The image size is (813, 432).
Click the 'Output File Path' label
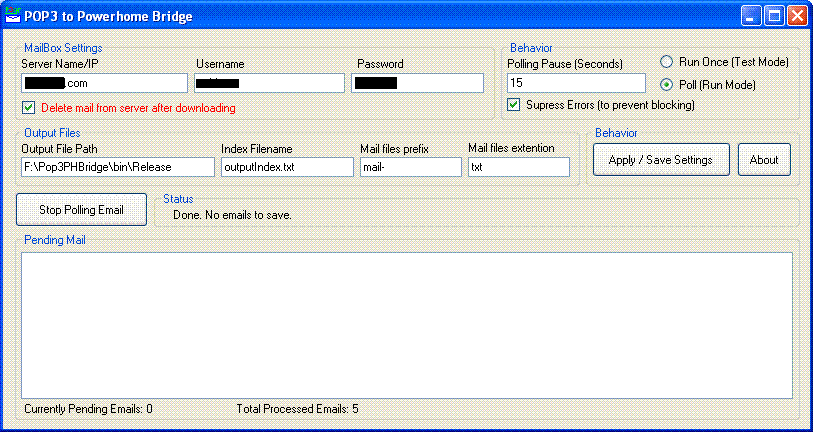tap(59, 149)
